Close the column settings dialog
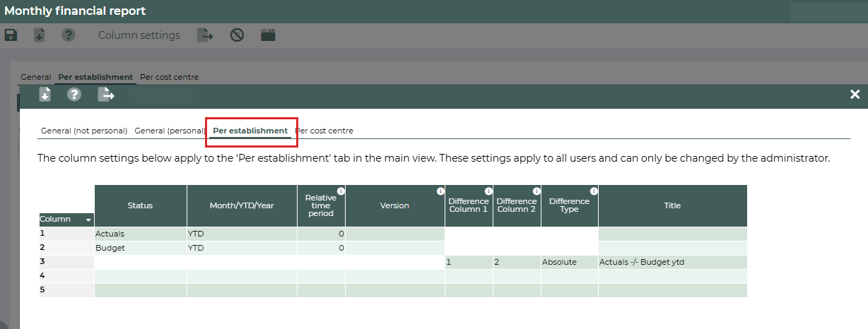 point(855,95)
